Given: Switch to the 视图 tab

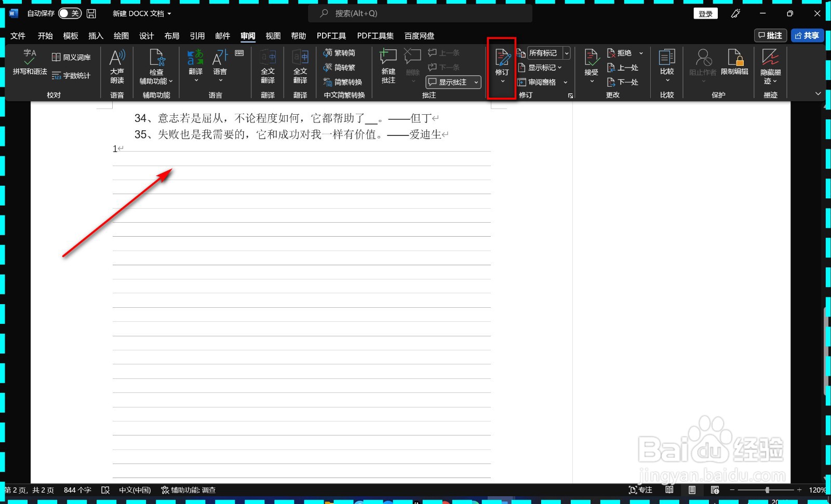Looking at the screenshot, I should coord(273,36).
